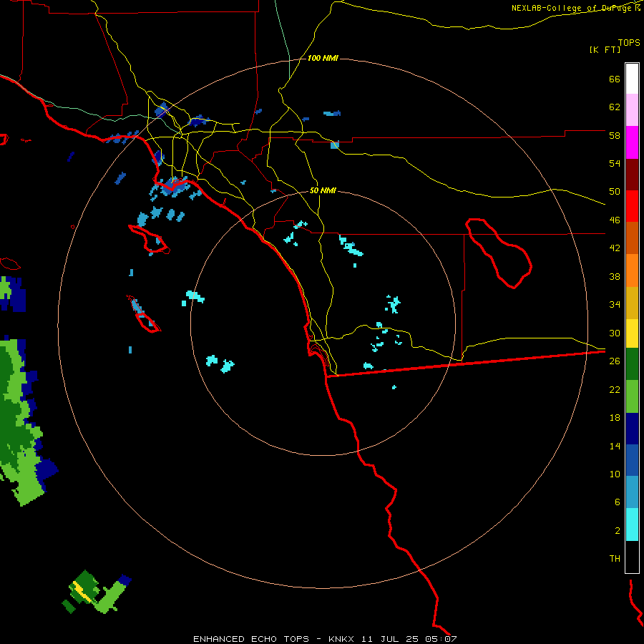Pick the light green swatch on the color scale
This screenshot has width=644, height=644.
[x=632, y=396]
